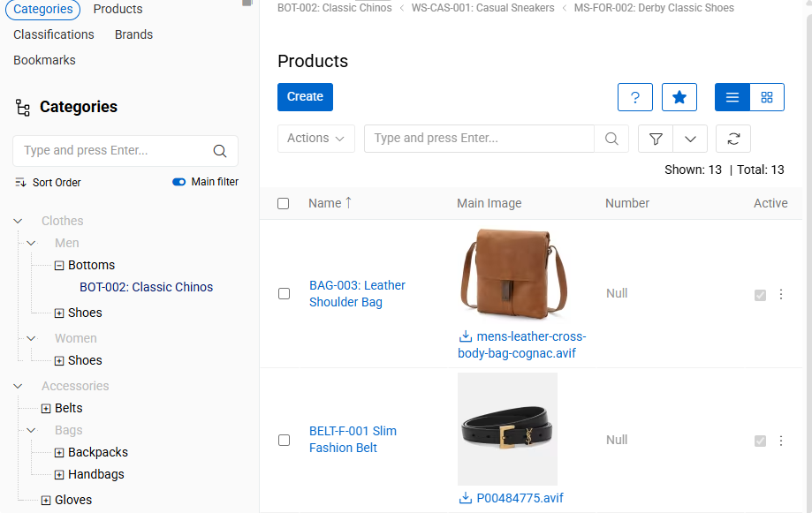The width and height of the screenshot is (812, 513).
Task: Toggle the Main filter switch
Action: pos(179,182)
